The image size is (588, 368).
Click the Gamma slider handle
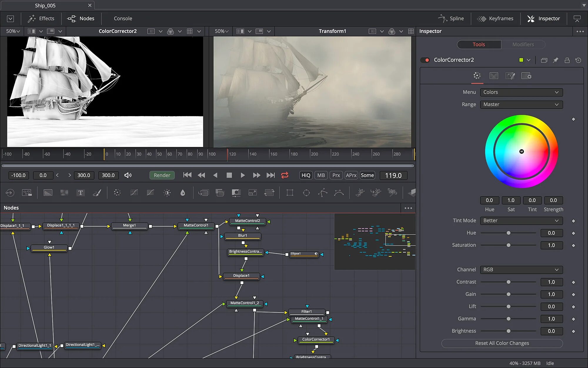click(x=508, y=319)
